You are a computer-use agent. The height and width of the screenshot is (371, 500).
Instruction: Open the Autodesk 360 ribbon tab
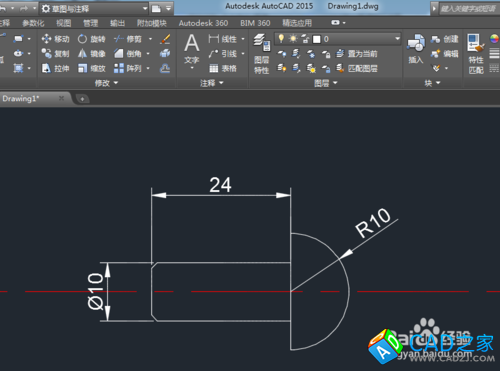point(203,23)
